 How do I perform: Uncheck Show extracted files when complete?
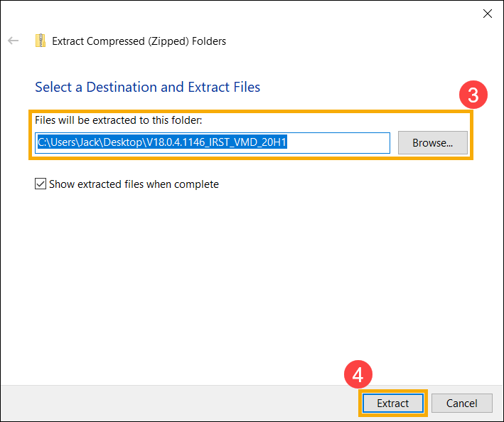[41, 184]
